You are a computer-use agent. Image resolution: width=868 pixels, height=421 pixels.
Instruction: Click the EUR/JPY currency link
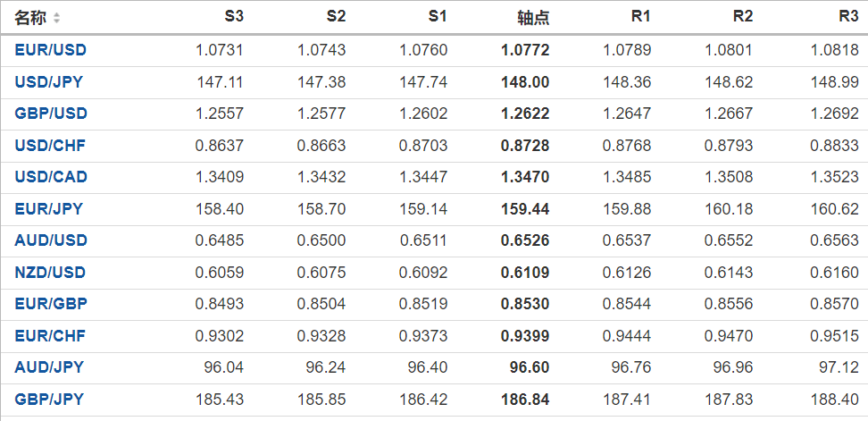tap(48, 209)
